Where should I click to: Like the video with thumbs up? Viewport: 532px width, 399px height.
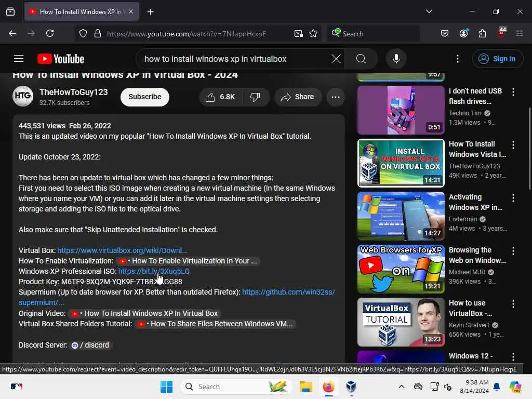pyautogui.click(x=220, y=97)
